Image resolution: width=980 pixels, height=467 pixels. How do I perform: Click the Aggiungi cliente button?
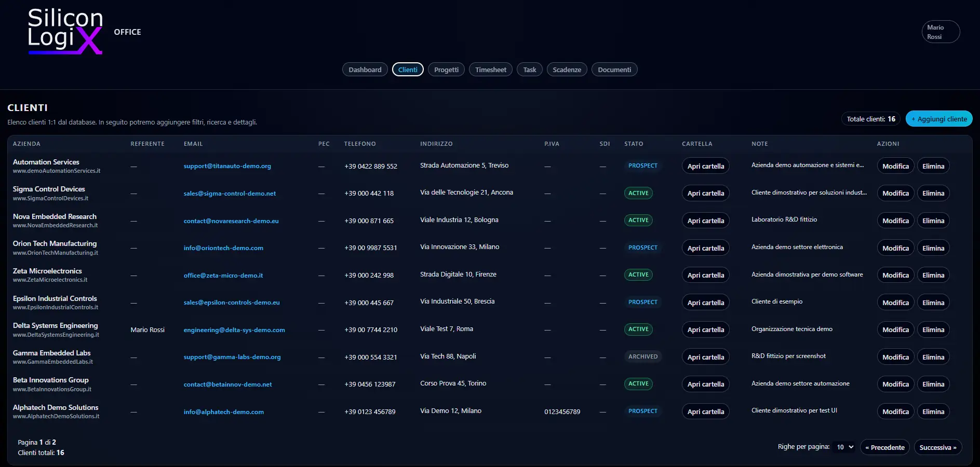pyautogui.click(x=938, y=119)
